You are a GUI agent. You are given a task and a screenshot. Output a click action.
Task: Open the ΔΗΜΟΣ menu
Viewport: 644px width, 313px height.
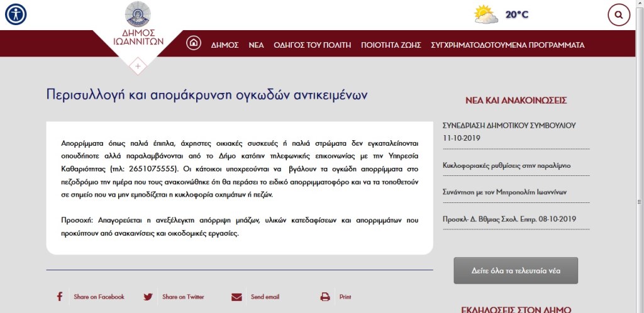[x=225, y=45]
